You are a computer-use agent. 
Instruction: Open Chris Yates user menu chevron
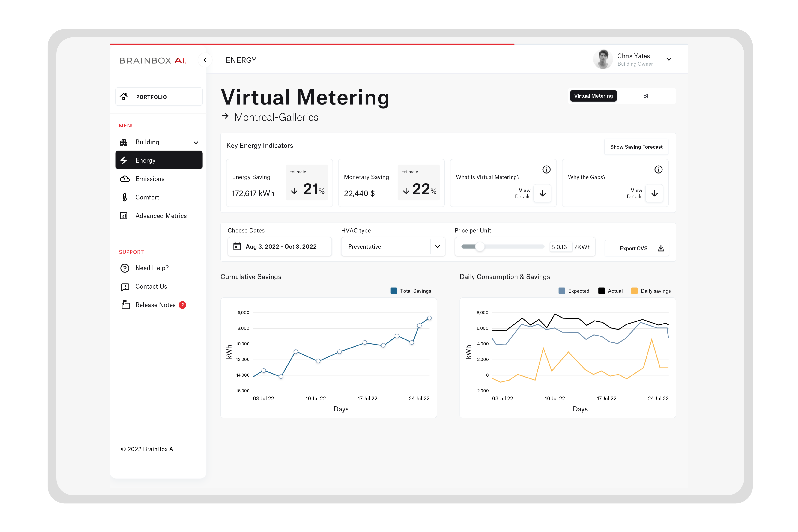tap(669, 59)
